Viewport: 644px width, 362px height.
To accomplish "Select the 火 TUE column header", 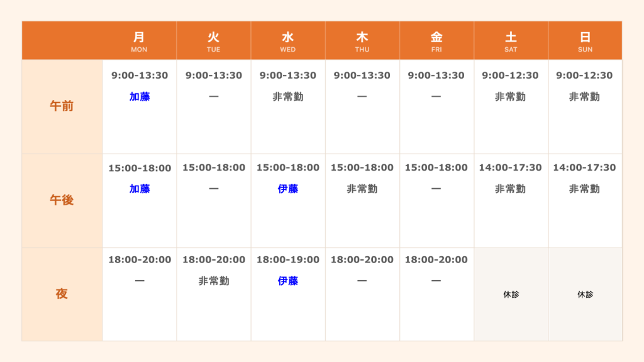I will tap(214, 41).
